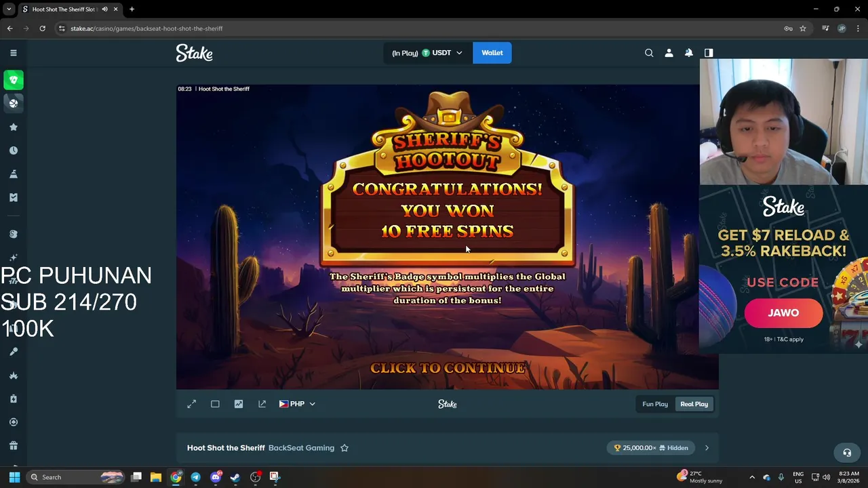Screen dimensions: 868x488
Task: Bookmark this page with star icon
Action: click(x=803, y=28)
